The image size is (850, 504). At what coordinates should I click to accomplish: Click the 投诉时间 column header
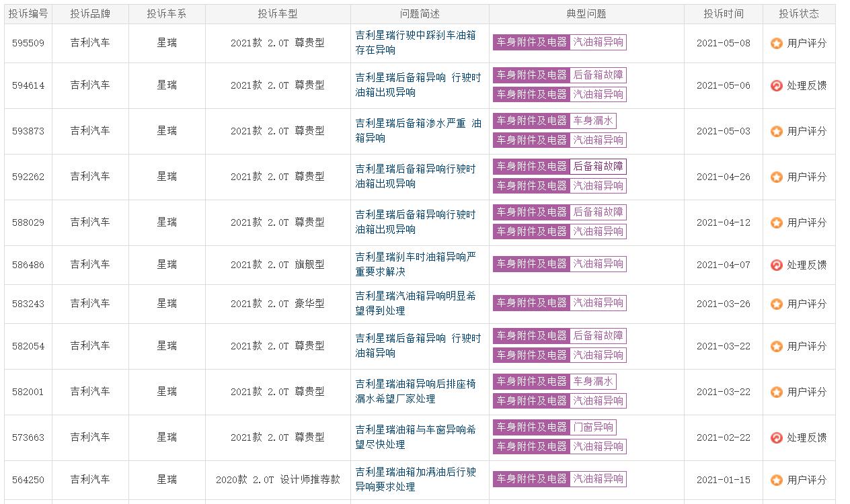coord(724,13)
